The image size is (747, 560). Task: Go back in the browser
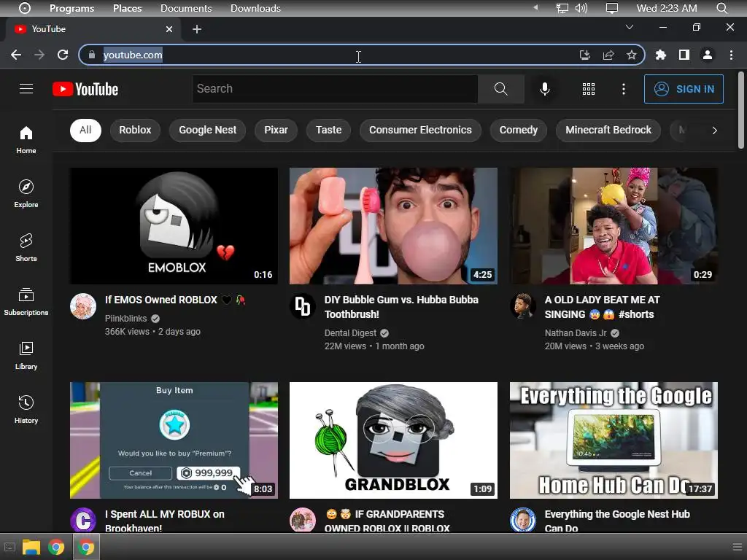[x=16, y=55]
